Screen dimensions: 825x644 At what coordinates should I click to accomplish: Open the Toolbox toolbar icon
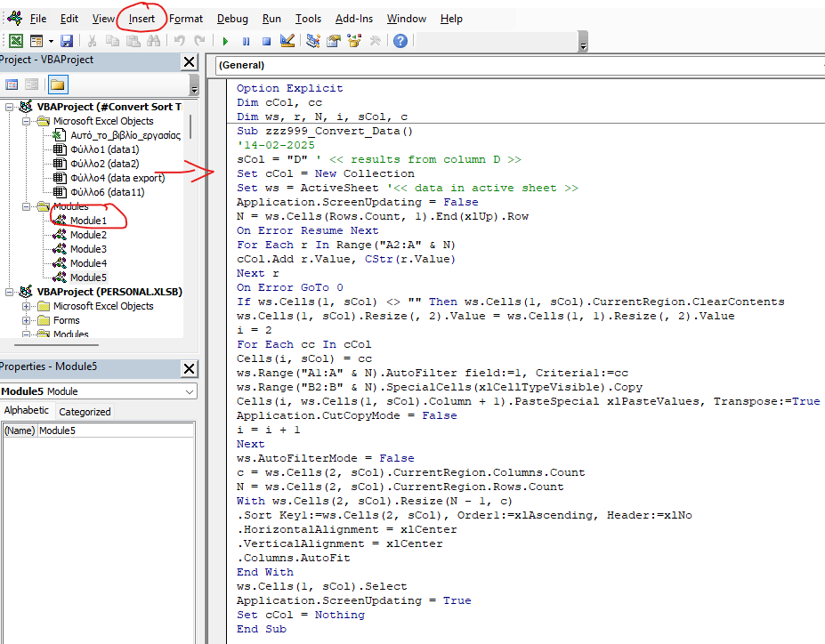[x=376, y=41]
